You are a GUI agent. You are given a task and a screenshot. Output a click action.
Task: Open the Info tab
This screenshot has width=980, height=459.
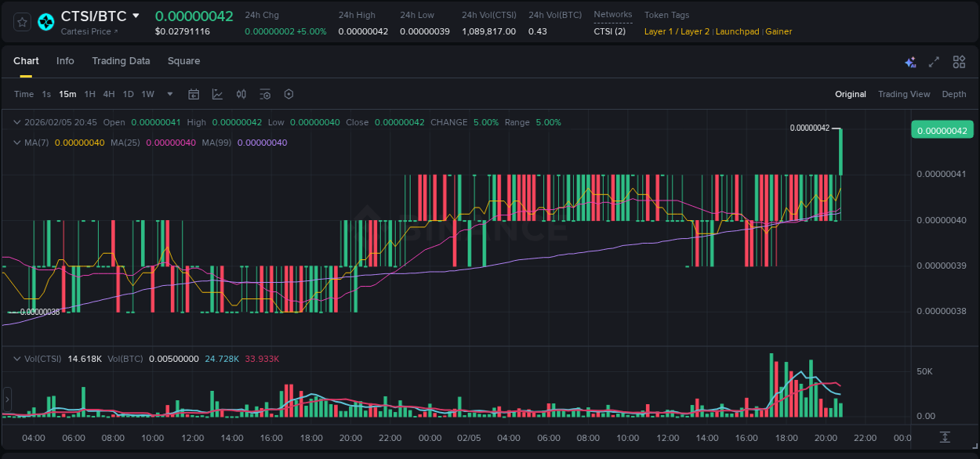(x=65, y=61)
